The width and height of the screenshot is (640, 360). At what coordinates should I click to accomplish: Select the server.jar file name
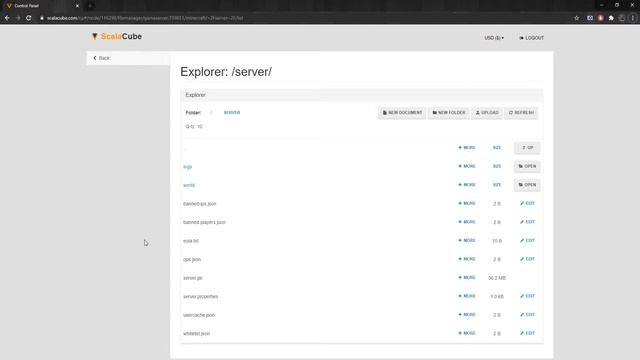coord(193,278)
